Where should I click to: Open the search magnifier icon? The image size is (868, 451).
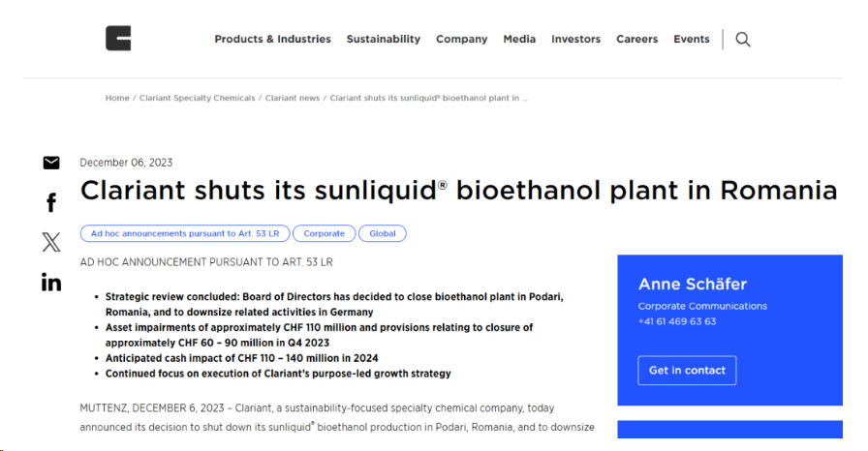(743, 40)
